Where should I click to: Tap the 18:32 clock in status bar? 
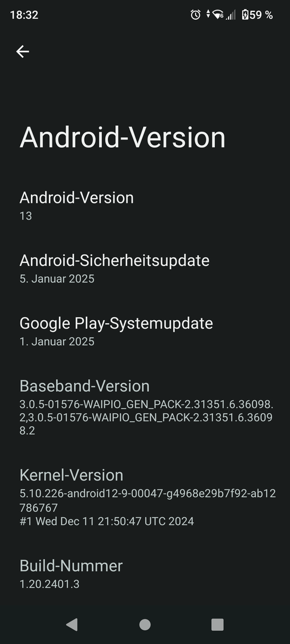click(24, 15)
